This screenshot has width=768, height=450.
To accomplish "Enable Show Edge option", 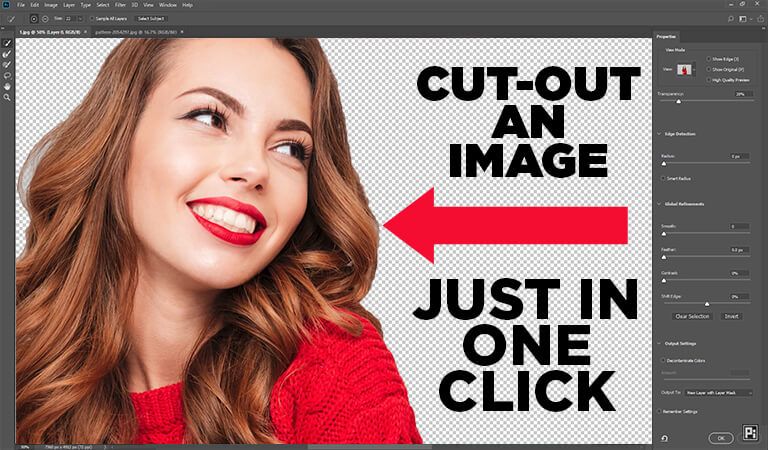I will (x=708, y=59).
